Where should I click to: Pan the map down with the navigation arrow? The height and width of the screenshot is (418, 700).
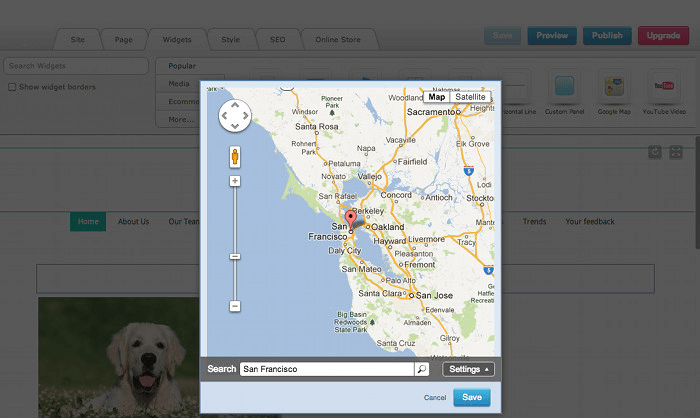pyautogui.click(x=235, y=126)
